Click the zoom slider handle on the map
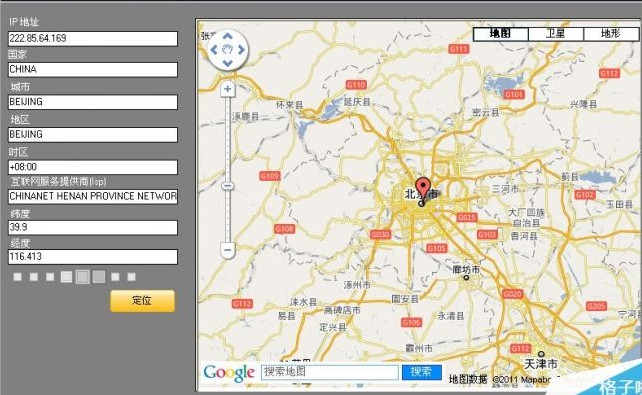This screenshot has height=395, width=642. tap(228, 186)
